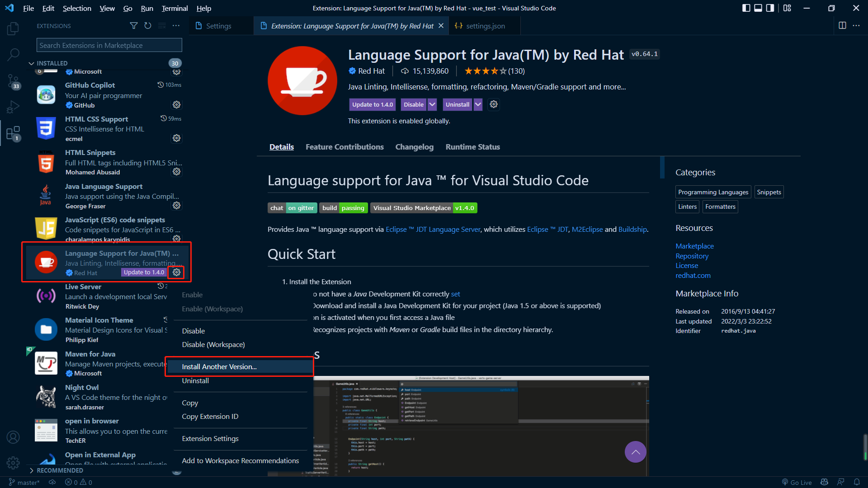Switch to the Settings editor tab
The image size is (868, 488).
pos(218,26)
